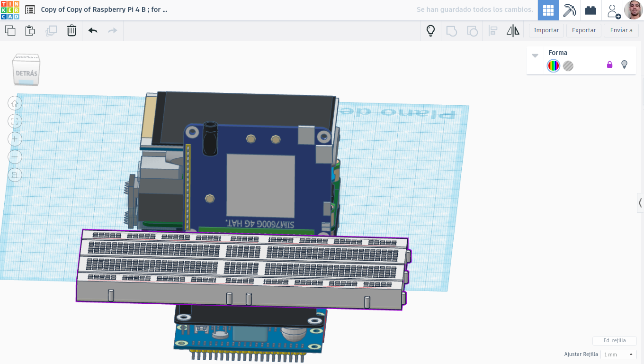
Task: Open the user profile avatar
Action: coord(634,10)
